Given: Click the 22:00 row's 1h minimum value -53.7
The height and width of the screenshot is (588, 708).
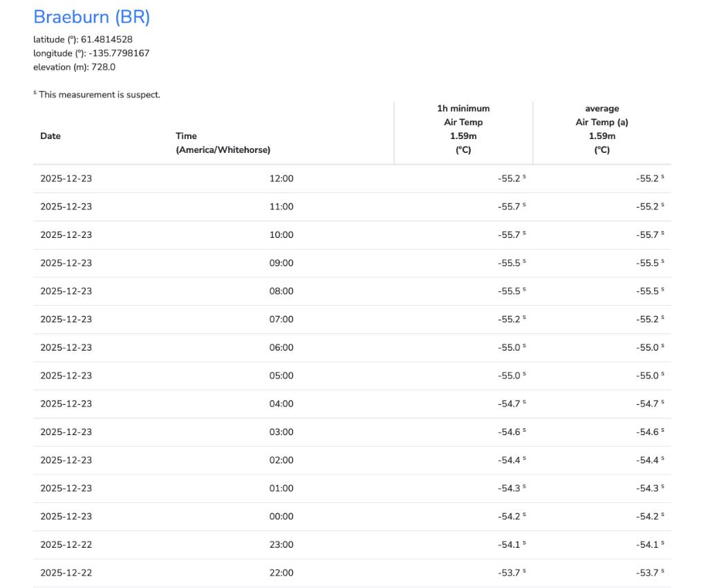Looking at the screenshot, I should coord(510,573).
